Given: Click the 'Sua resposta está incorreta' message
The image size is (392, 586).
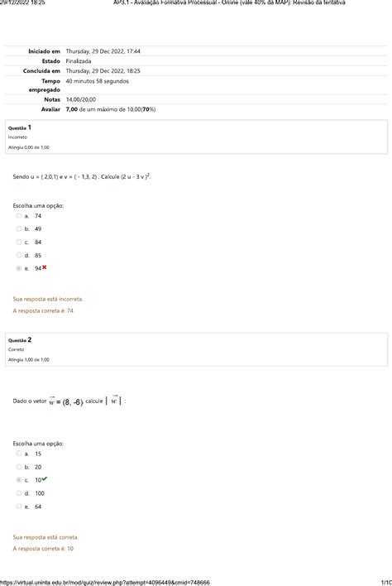Looking at the screenshot, I should 48,299.
